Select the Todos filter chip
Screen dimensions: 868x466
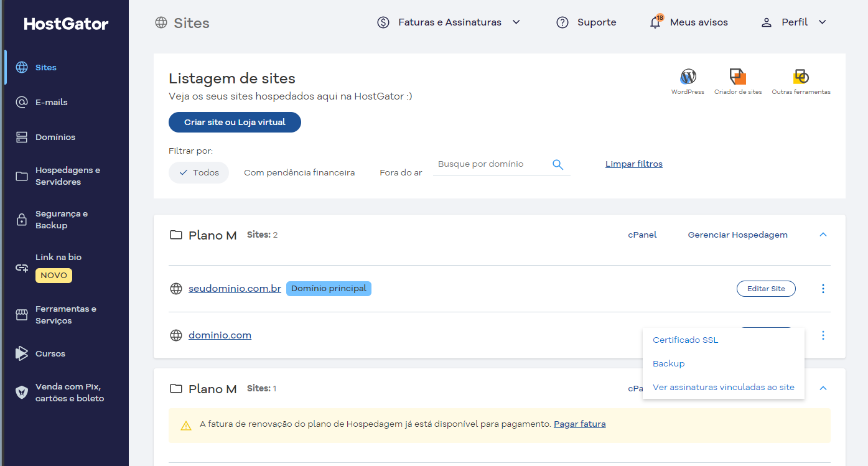click(x=198, y=172)
